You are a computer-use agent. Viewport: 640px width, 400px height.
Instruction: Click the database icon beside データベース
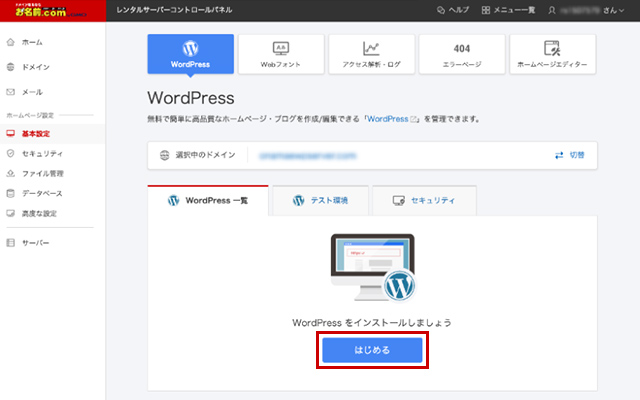pyautogui.click(x=11, y=193)
